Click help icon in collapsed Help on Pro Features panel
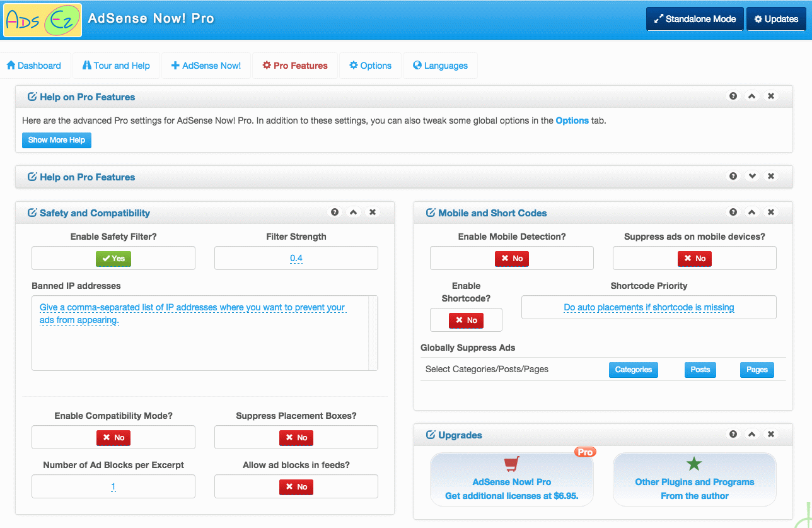Viewport: 812px width, 528px height. click(733, 177)
